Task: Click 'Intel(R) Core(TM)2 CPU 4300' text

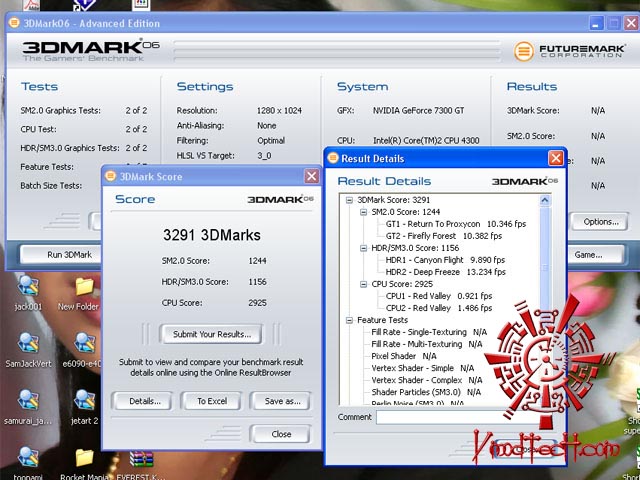Action: pos(426,141)
